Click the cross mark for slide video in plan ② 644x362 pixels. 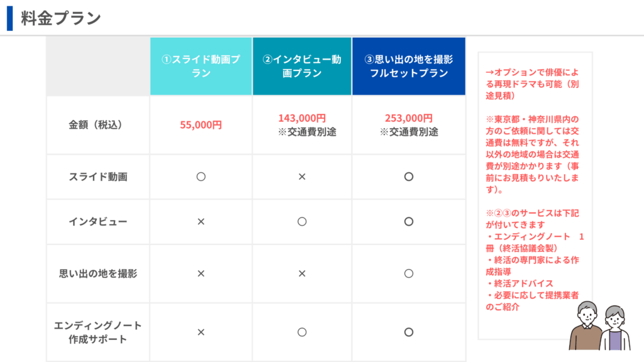(302, 177)
